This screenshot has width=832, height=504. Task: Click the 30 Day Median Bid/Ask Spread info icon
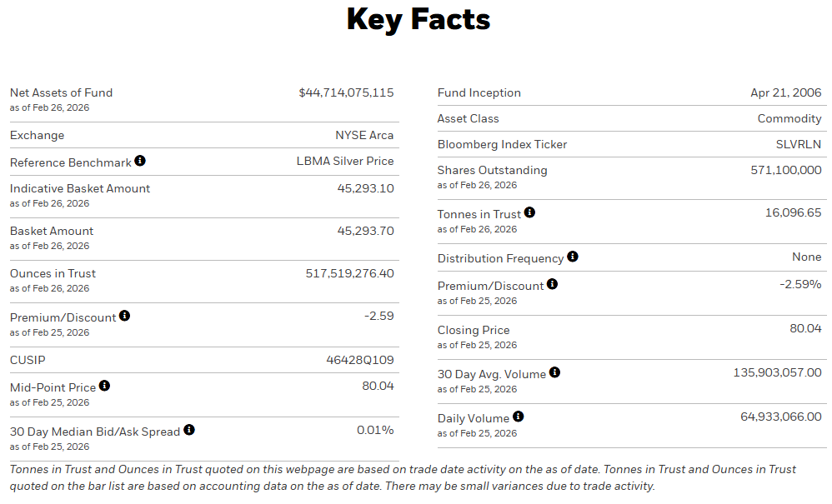189,431
